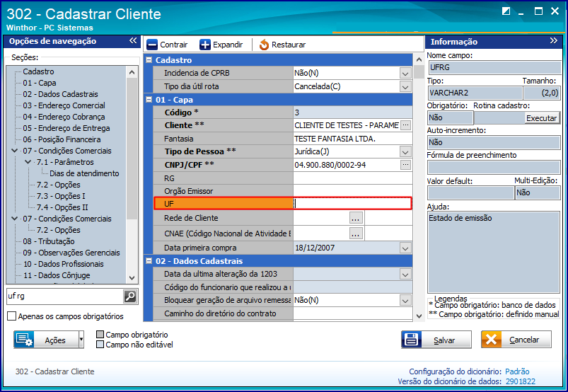Collapse the 01 - Capa section

[x=149, y=100]
